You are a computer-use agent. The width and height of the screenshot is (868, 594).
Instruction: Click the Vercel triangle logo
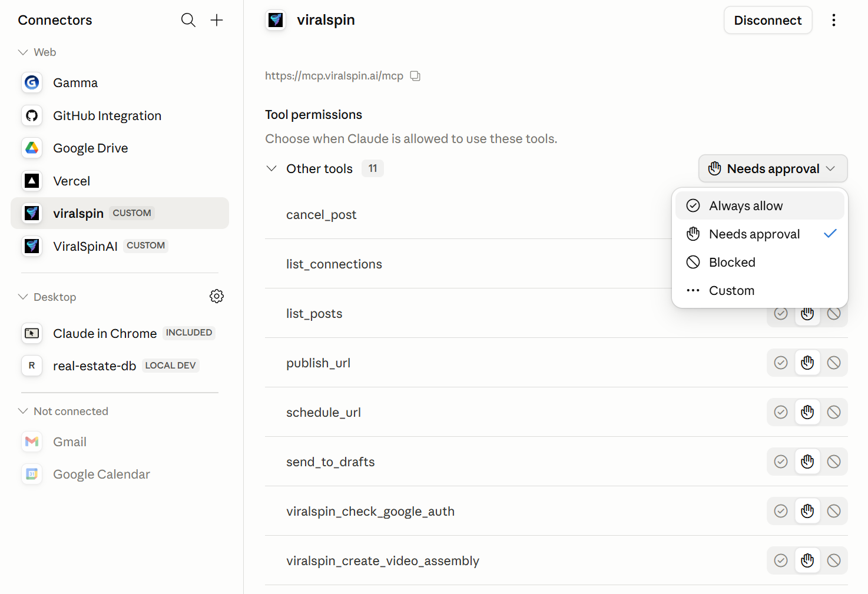(32, 181)
